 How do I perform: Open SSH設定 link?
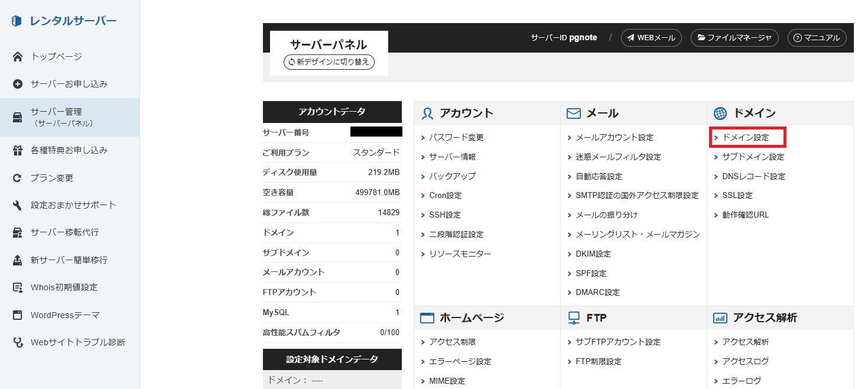click(x=445, y=215)
